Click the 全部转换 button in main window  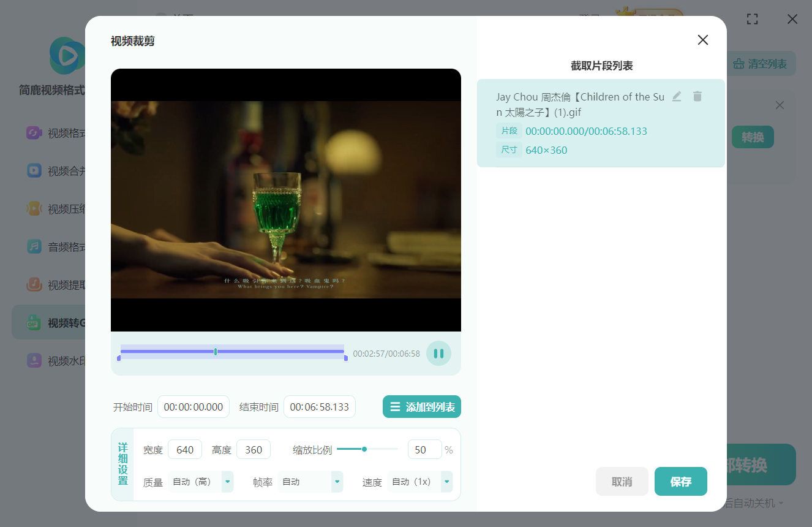tap(761, 464)
